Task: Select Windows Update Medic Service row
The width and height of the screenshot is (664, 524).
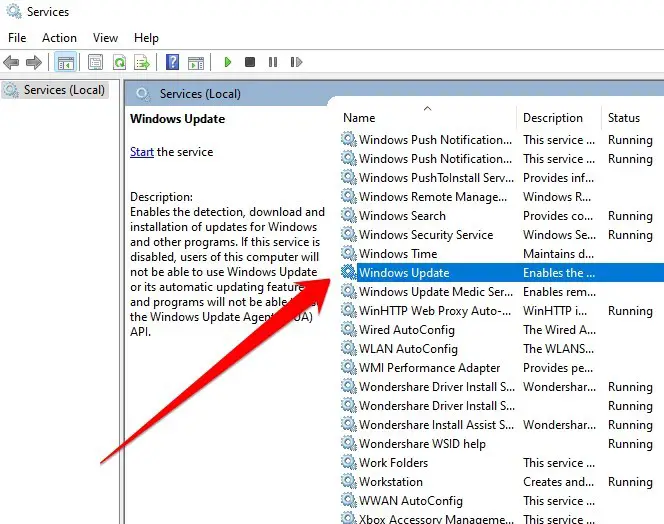Action: coord(502,292)
